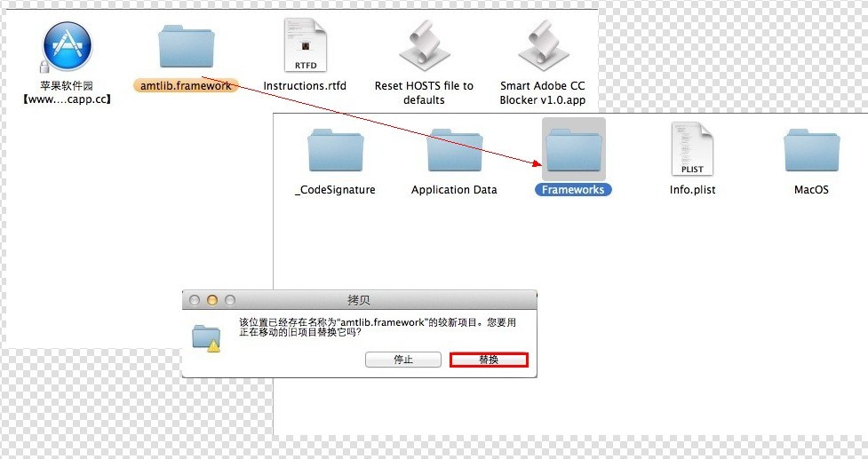Screen dimensions: 868x459
Task: Click the Frameworks folder name label
Action: click(573, 190)
